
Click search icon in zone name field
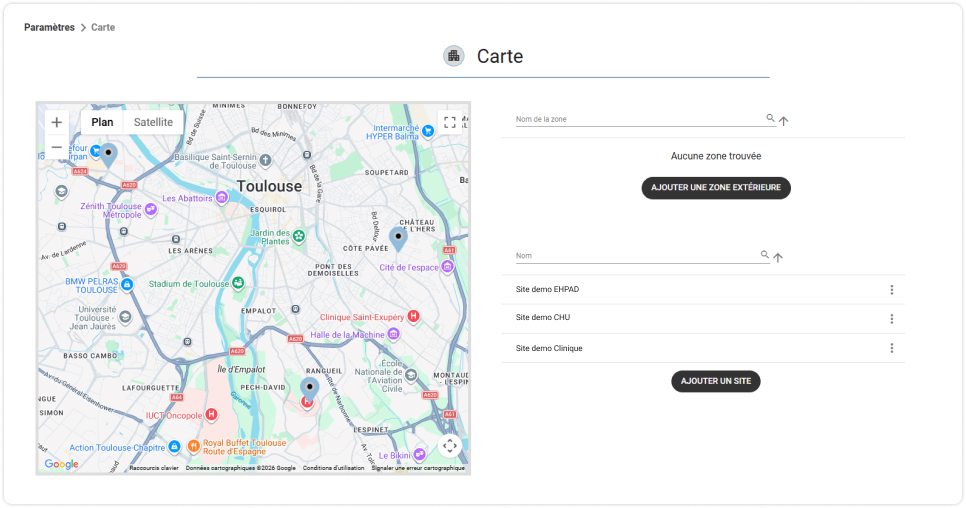pos(770,118)
